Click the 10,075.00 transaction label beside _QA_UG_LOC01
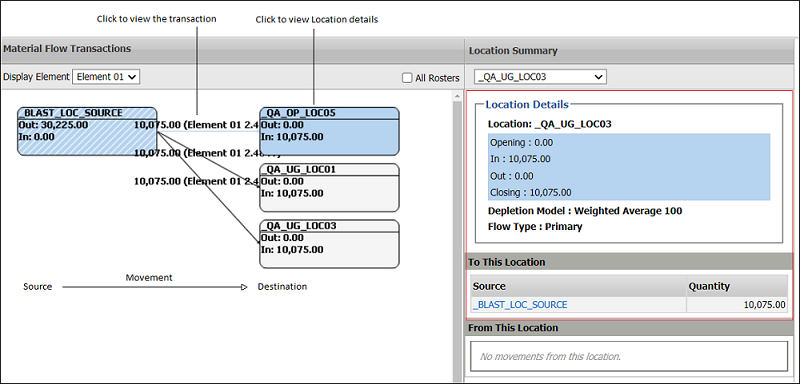This screenshot has height=384, width=800. (197, 181)
